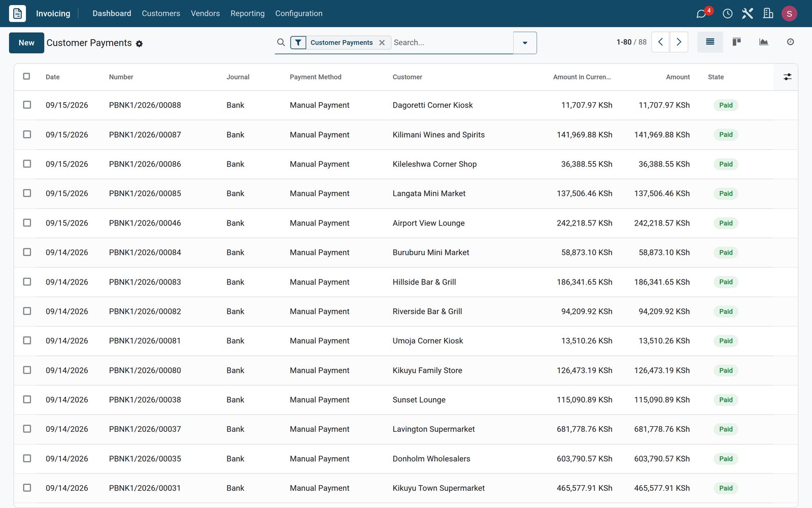
Task: Tick the checkbox for Langata Mini Market
Action: coord(27,193)
